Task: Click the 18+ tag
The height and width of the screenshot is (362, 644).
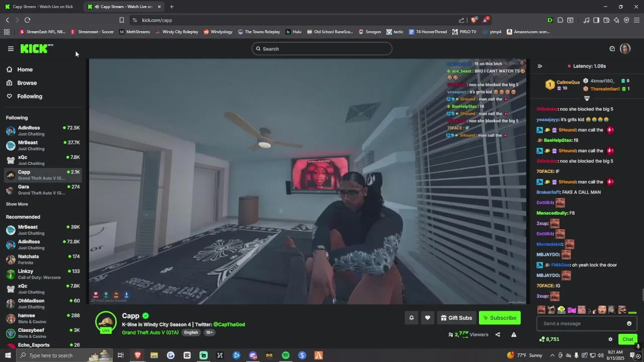Action: point(209,332)
